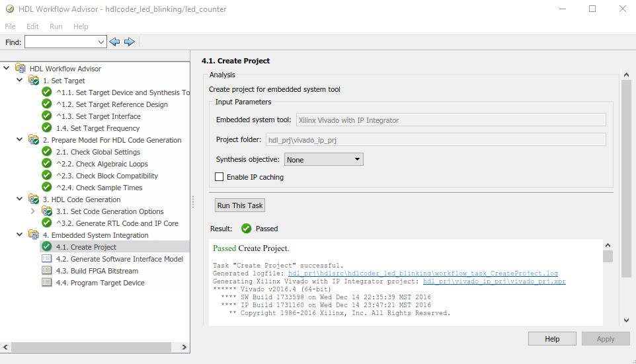Viewport: 636px width, 364px height.
Task: Select the Check Algebraic Loops task
Action: coord(112,164)
